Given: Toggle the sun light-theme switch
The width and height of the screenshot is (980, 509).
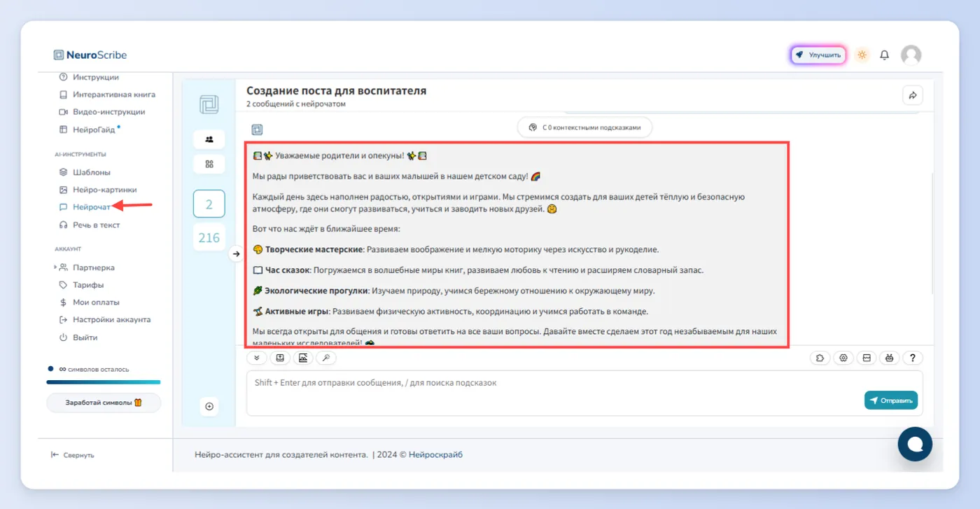Looking at the screenshot, I should [x=862, y=55].
